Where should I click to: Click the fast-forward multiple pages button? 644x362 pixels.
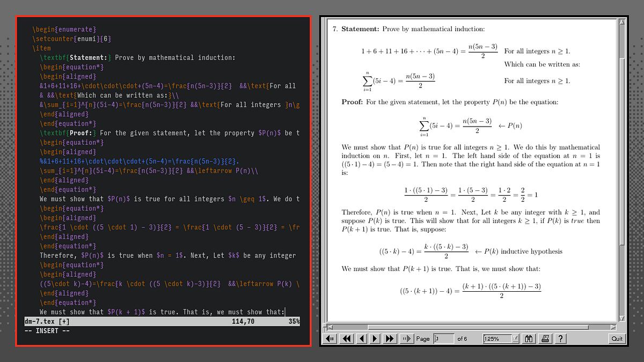point(390,338)
